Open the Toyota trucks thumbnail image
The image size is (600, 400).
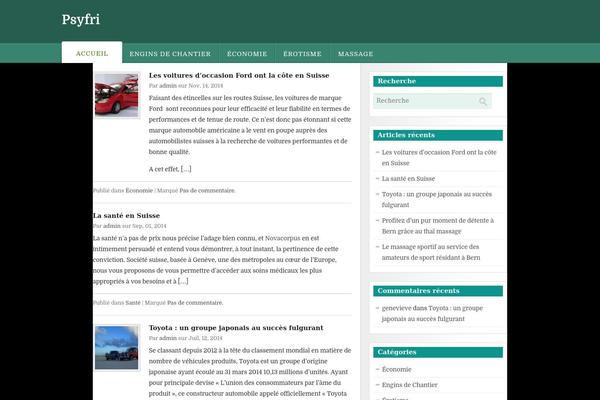[x=117, y=348]
